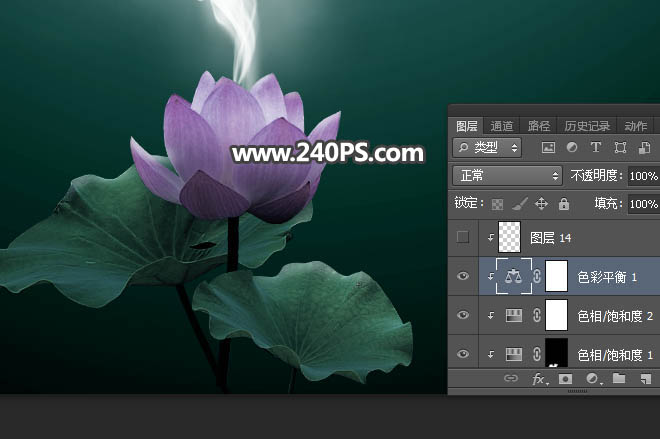Click the lock all padlock icon

(563, 204)
